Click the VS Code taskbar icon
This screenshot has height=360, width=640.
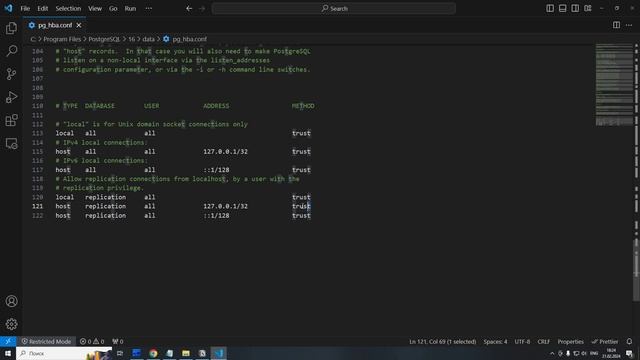tap(219, 353)
